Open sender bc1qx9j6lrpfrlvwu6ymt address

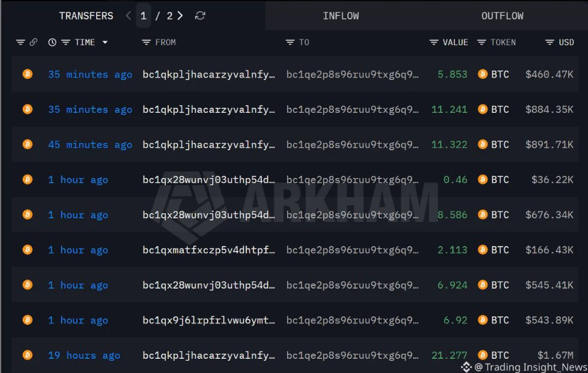[x=209, y=321]
